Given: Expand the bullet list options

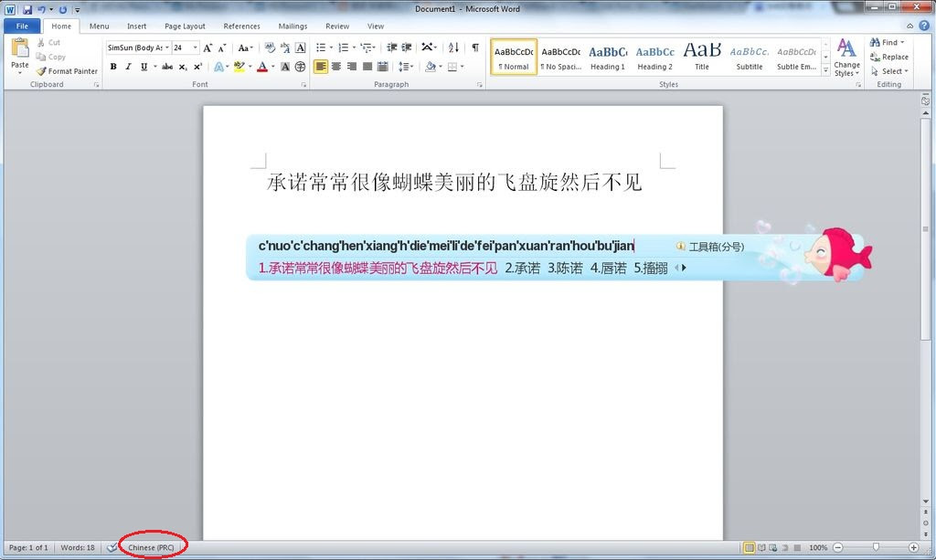Looking at the screenshot, I should [x=331, y=47].
